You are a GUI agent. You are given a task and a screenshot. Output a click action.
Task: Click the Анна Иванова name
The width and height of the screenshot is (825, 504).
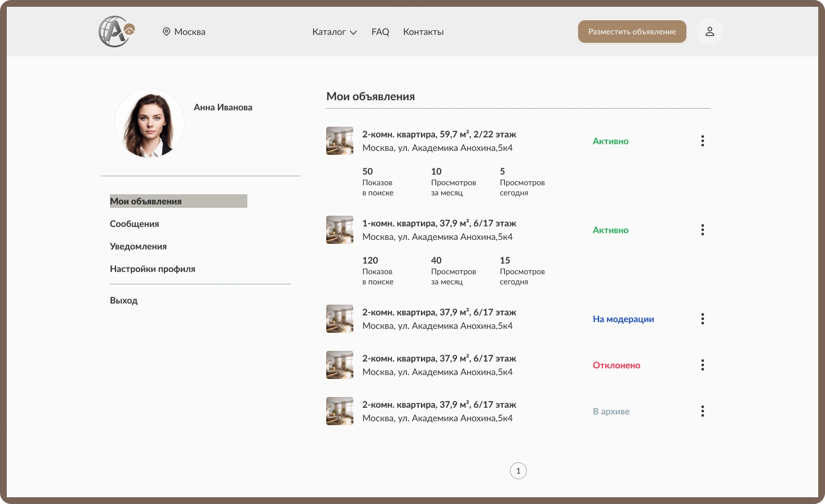pos(223,107)
